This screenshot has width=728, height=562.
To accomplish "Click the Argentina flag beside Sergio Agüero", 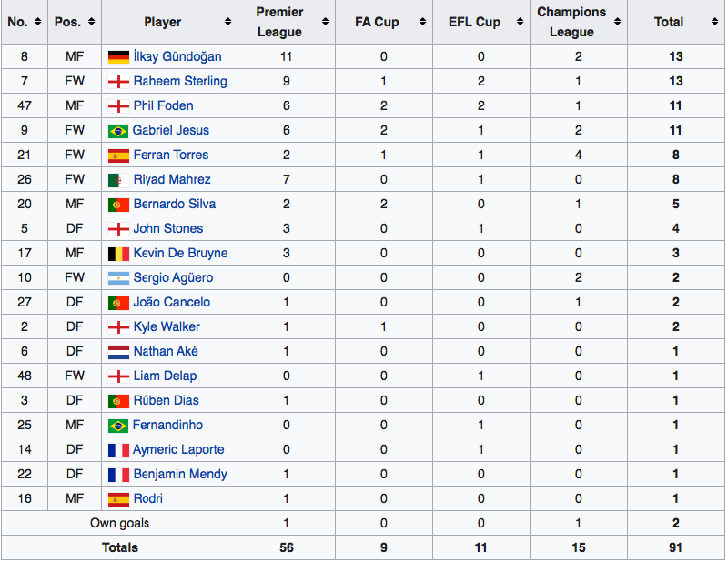I will pos(118,278).
